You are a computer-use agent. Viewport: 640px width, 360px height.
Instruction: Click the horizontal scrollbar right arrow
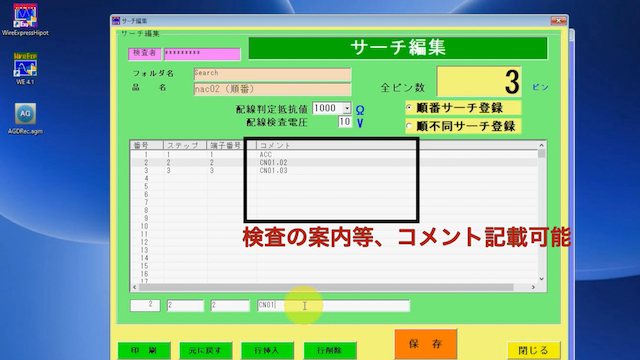[533, 287]
